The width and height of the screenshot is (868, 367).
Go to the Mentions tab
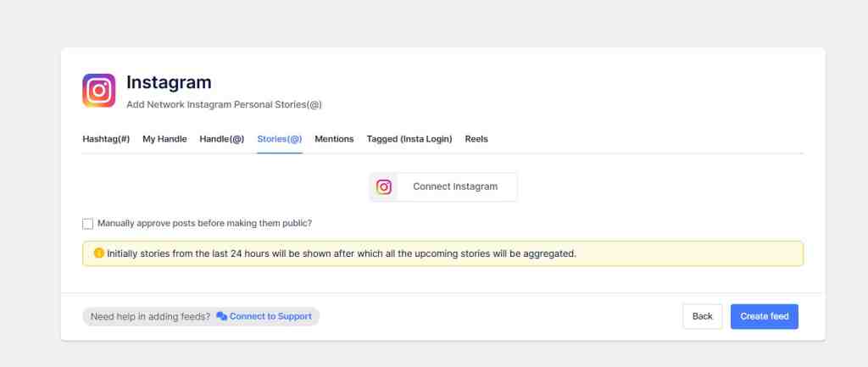coord(334,139)
